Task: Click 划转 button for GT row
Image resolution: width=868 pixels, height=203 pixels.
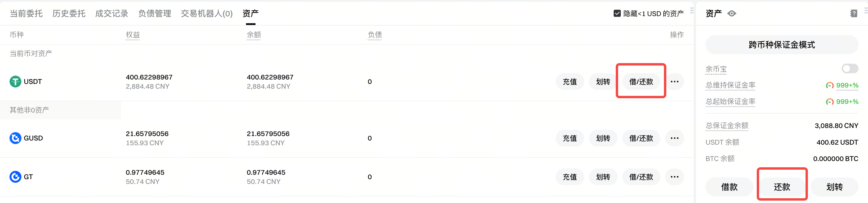Action: click(603, 177)
